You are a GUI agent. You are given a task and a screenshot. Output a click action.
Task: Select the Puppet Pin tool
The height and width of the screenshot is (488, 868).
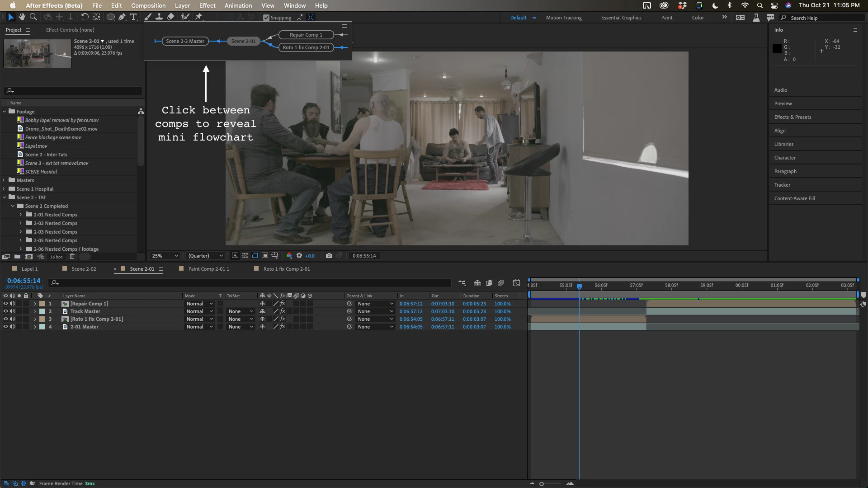click(x=198, y=17)
